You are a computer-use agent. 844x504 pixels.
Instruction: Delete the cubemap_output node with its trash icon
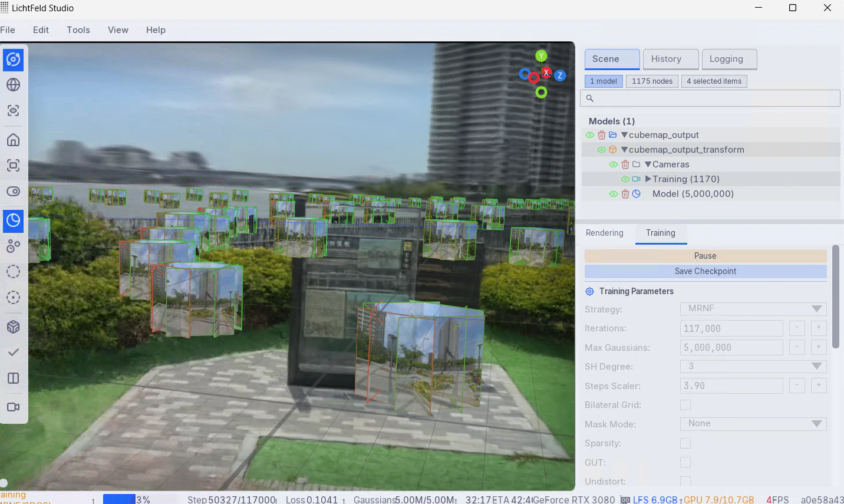coord(602,135)
